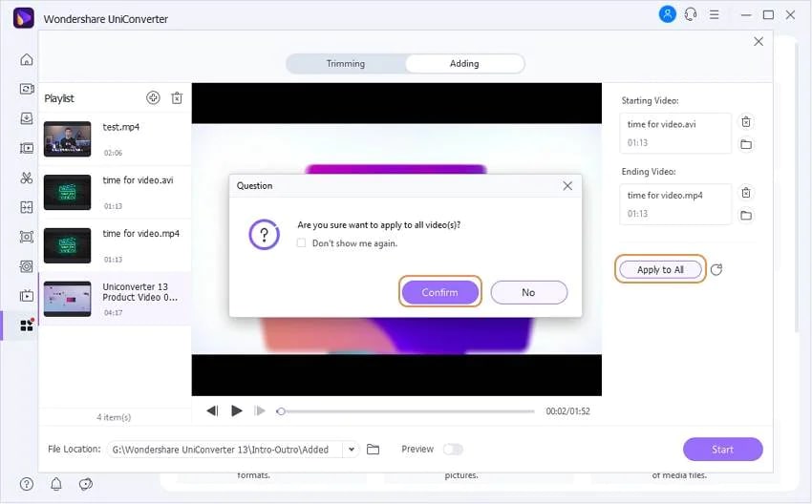This screenshot has width=812, height=504.
Task: Open the Home icon in sidebar
Action: click(27, 59)
